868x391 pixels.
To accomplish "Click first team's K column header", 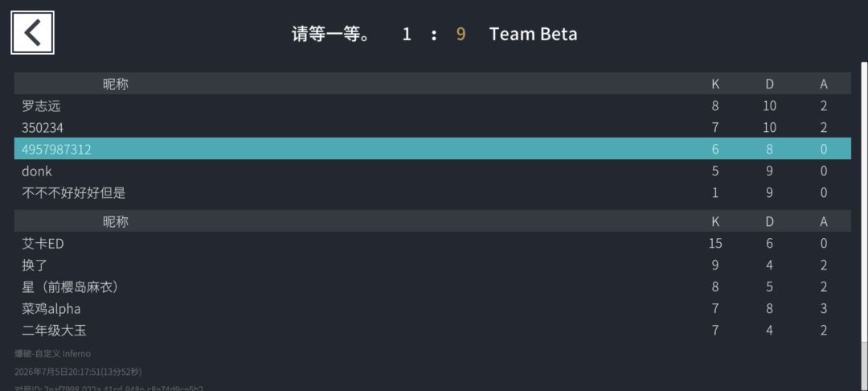I will click(715, 84).
